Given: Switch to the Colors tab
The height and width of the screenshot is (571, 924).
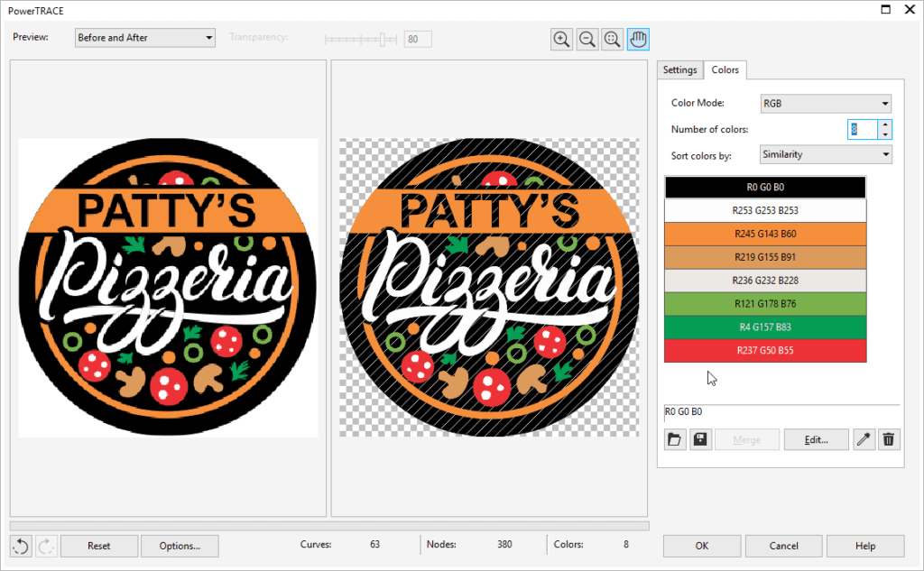Looking at the screenshot, I should (x=725, y=69).
